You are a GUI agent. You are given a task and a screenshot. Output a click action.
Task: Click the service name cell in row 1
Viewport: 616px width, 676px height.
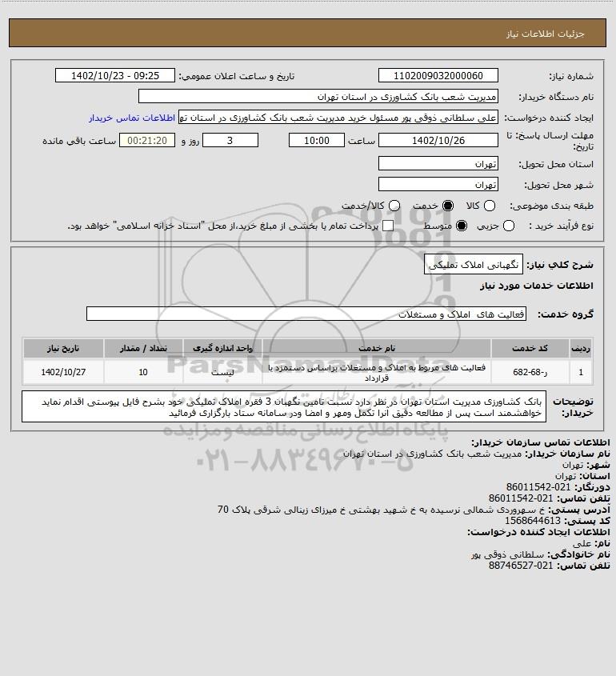point(377,372)
